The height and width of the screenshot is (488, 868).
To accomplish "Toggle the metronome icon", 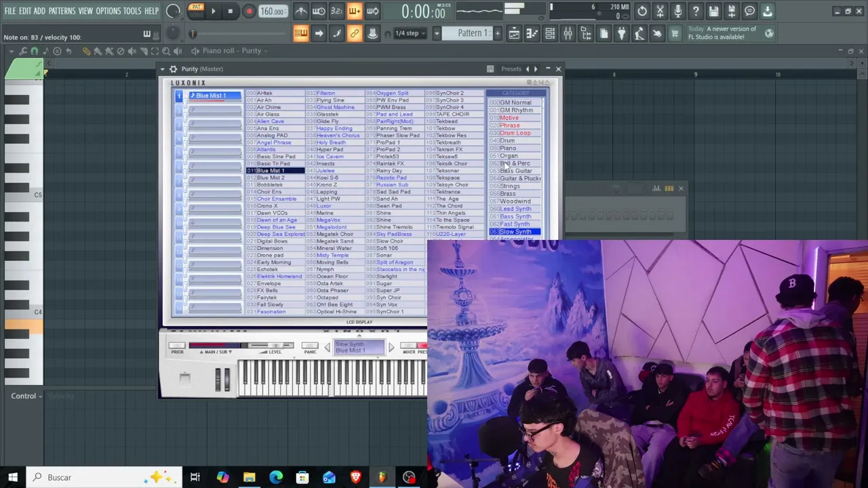I will click(x=300, y=12).
